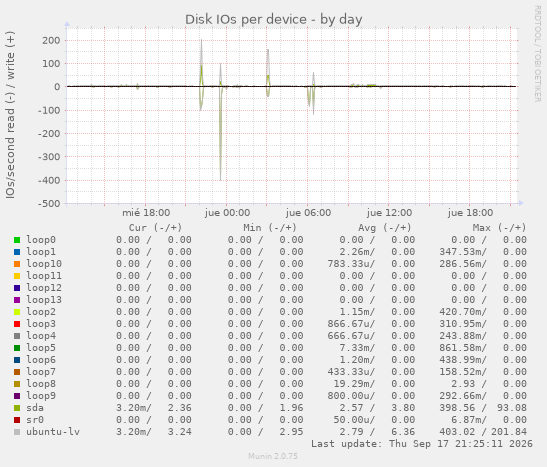Click the sda olive legend swatch
The height and width of the screenshot is (467, 547).
coord(17,408)
